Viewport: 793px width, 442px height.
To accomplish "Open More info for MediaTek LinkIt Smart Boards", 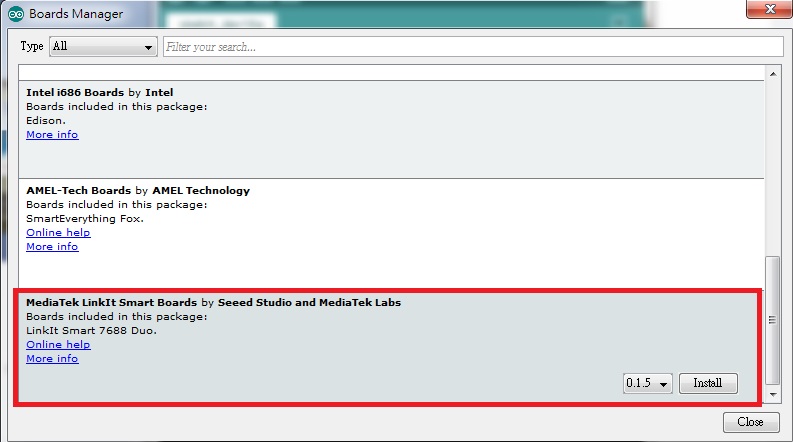I will [x=52, y=359].
